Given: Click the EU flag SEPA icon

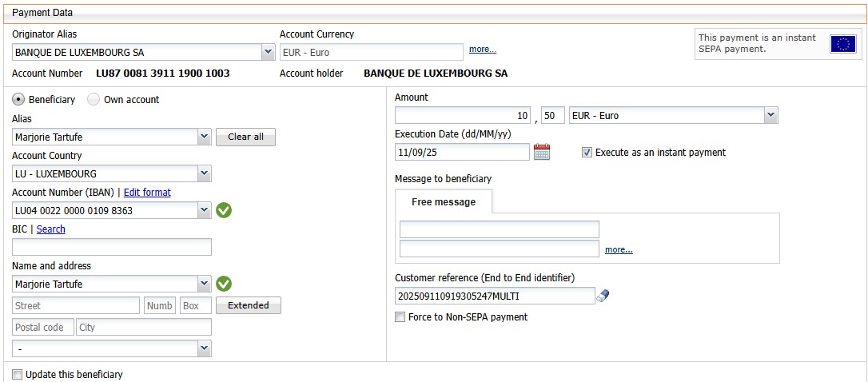Looking at the screenshot, I should click(x=842, y=44).
